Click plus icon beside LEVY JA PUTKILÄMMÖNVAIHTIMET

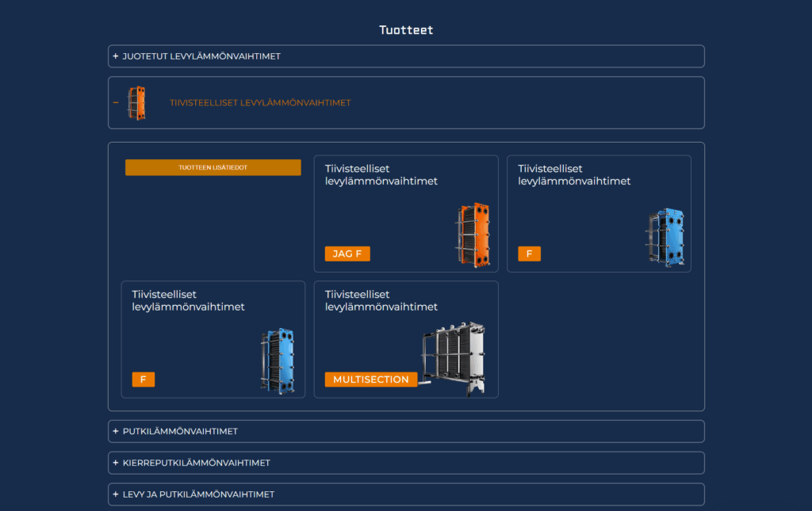click(116, 494)
